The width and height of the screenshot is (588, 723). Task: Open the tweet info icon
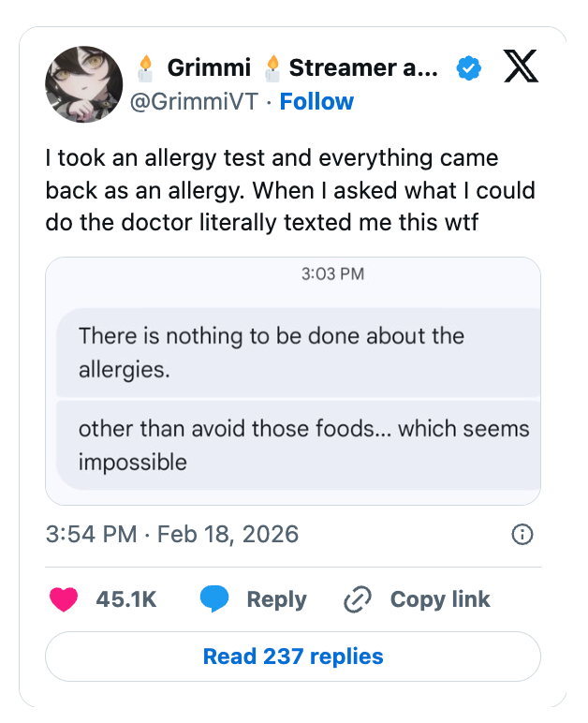(x=522, y=535)
